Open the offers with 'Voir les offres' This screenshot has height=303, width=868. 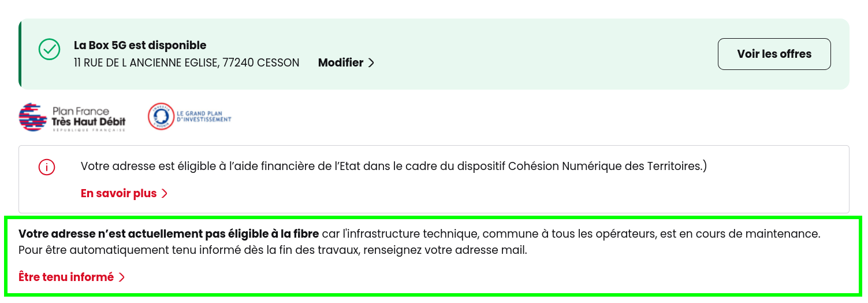pos(774,54)
